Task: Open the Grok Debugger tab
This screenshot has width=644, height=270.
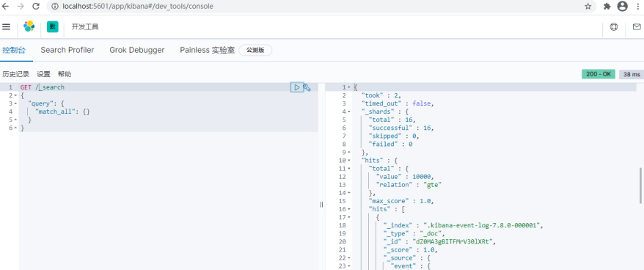Action: click(136, 50)
